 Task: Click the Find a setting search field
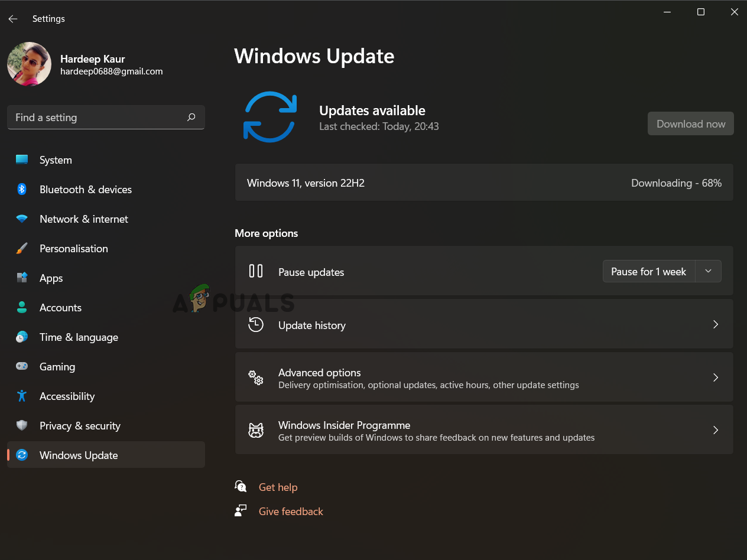pyautogui.click(x=106, y=118)
